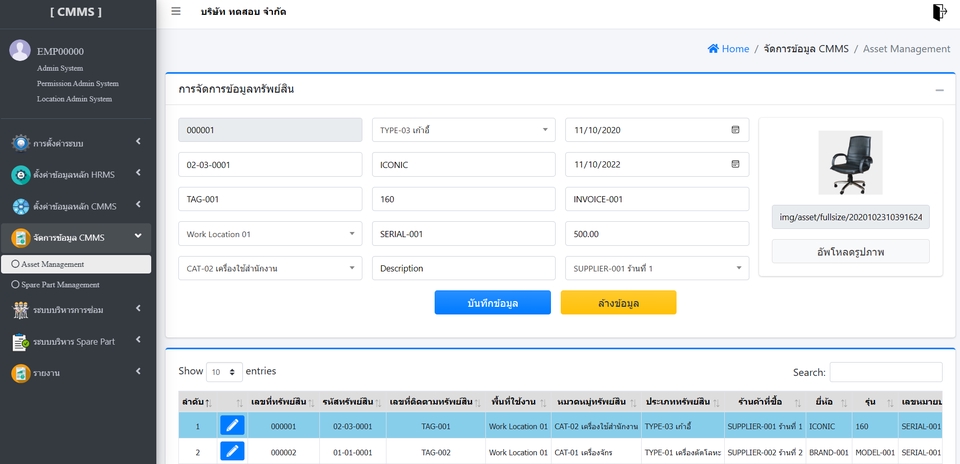Screen dimensions: 960x464
Task: Expand ระบบบริหารการซ่อม menu
Action: click(x=78, y=310)
